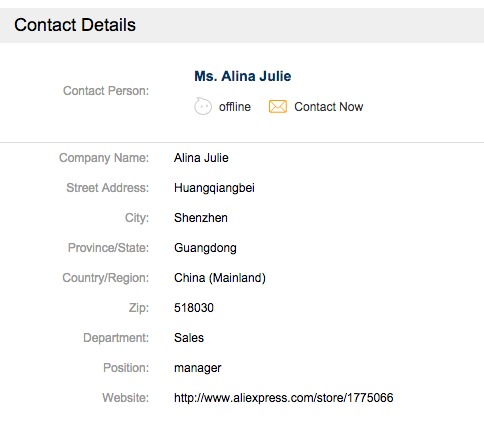Click the city value Shenzhen

[x=201, y=218]
